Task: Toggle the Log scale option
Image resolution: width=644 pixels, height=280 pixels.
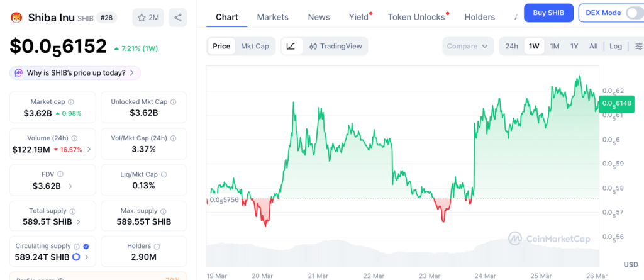Action: point(616,46)
